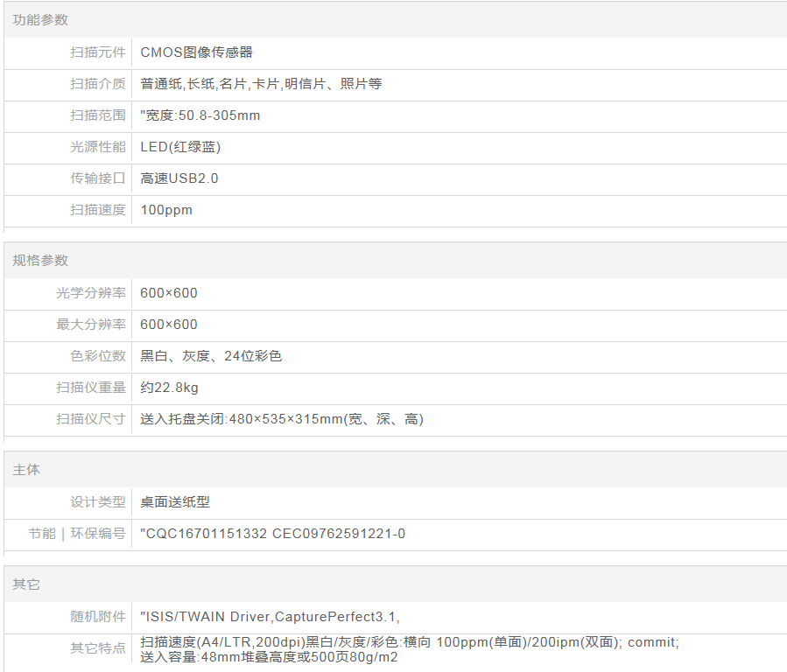The width and height of the screenshot is (787, 672).
Task: Click the 扫描介质 row label
Action: (x=97, y=84)
